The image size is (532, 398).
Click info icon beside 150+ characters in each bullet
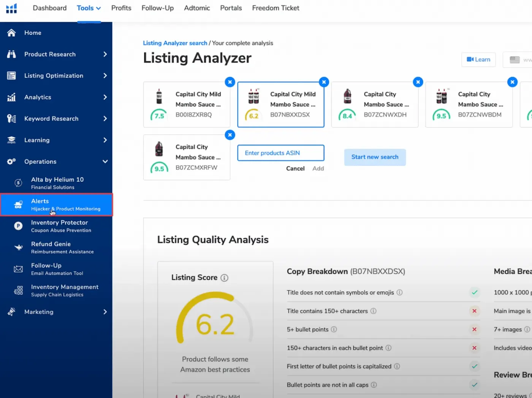pos(389,348)
